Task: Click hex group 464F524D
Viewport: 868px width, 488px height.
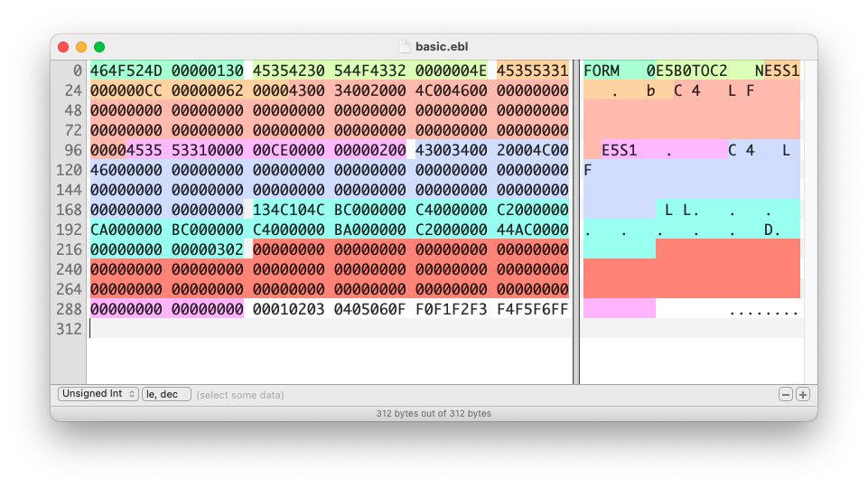Action: click(126, 70)
